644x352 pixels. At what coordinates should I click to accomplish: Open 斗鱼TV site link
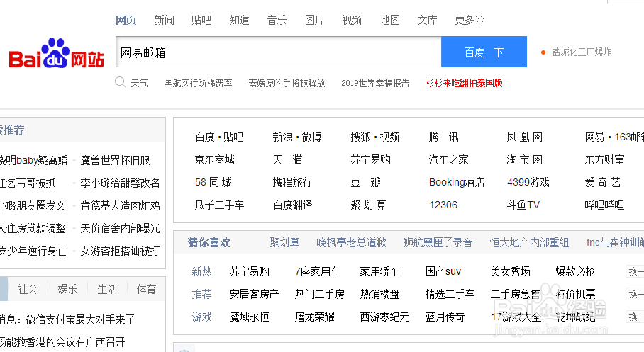[523, 204]
